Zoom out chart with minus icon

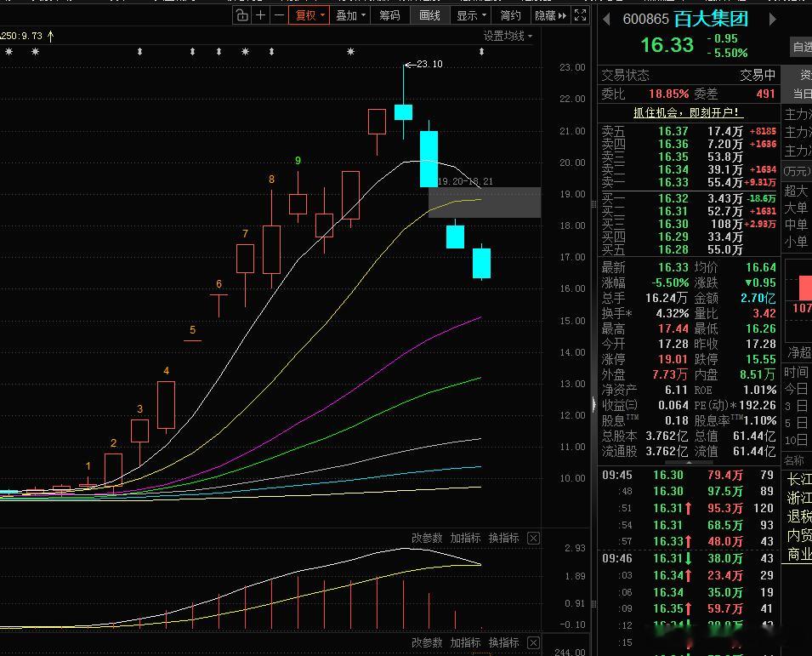point(279,15)
